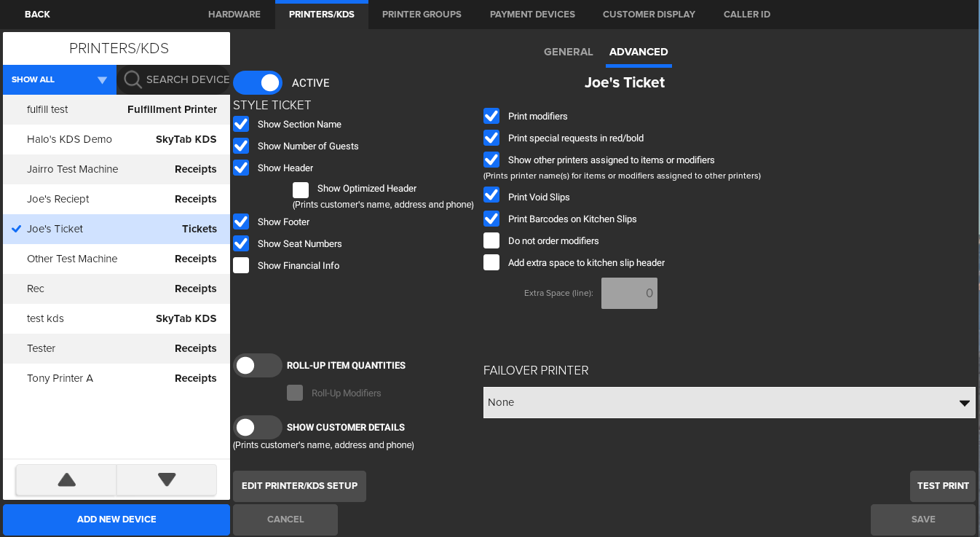Switch to the General tab
Viewport: 980px width, 537px height.
(568, 52)
